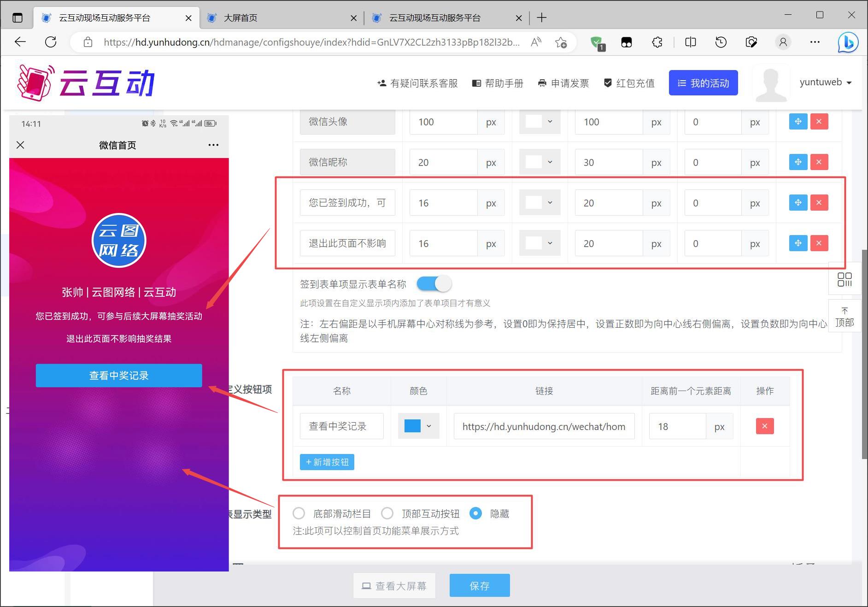Open 有疑问联系客服 menu item

[x=417, y=83]
